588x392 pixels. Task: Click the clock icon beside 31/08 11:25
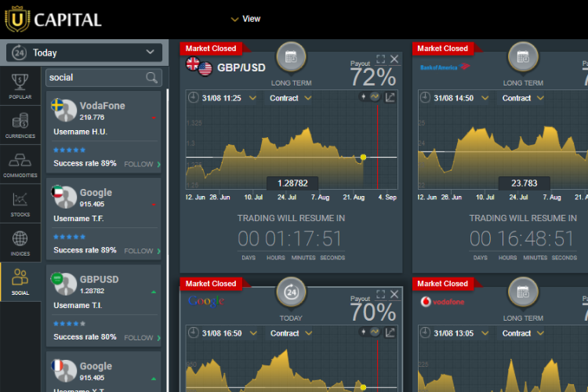pos(193,97)
